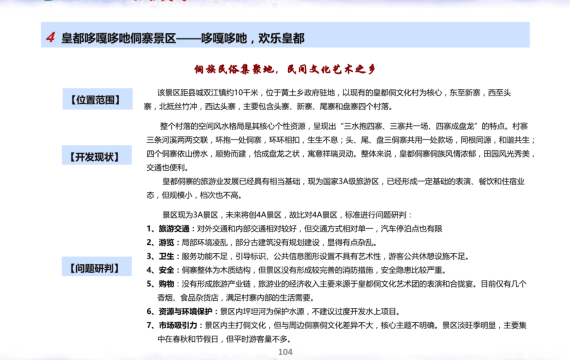Click the paragraph beginning 整个村落的空间风水格局
The height and width of the screenshot is (360, 570).
341,147
